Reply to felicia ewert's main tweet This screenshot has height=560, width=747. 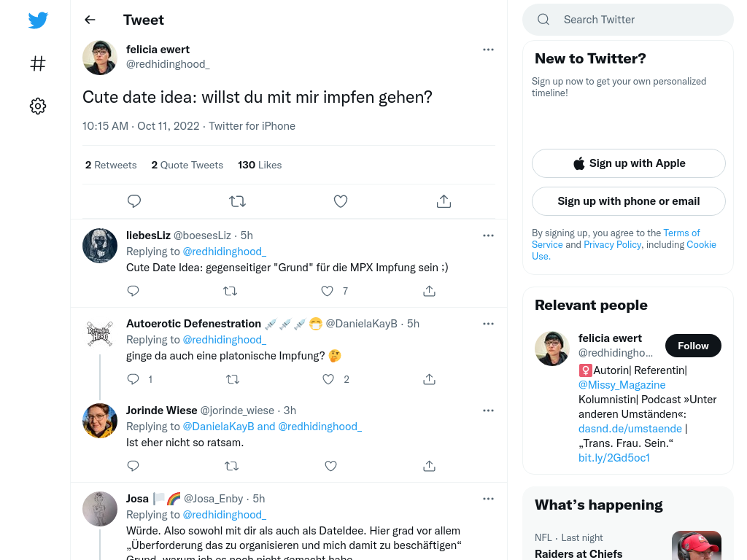[134, 201]
